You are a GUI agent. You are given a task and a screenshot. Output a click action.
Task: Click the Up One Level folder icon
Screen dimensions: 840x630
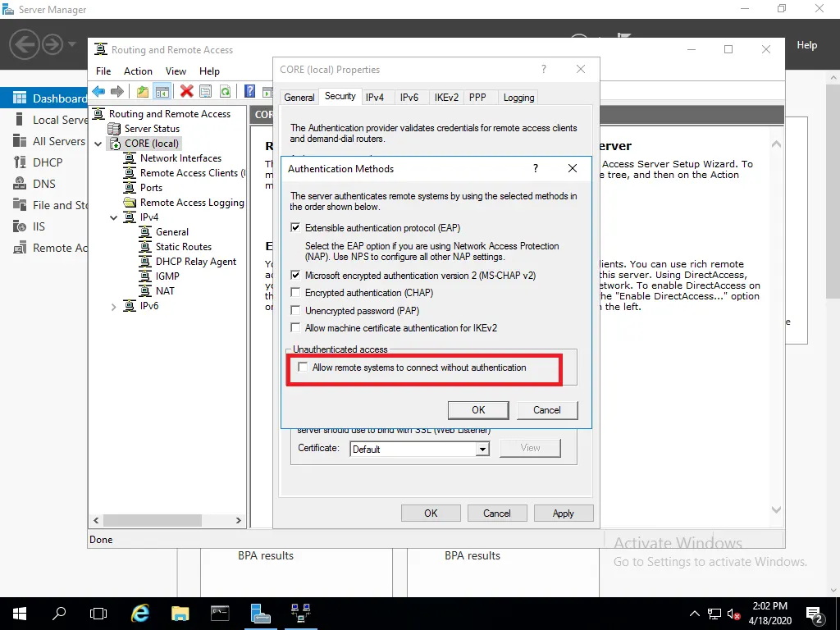(x=143, y=92)
